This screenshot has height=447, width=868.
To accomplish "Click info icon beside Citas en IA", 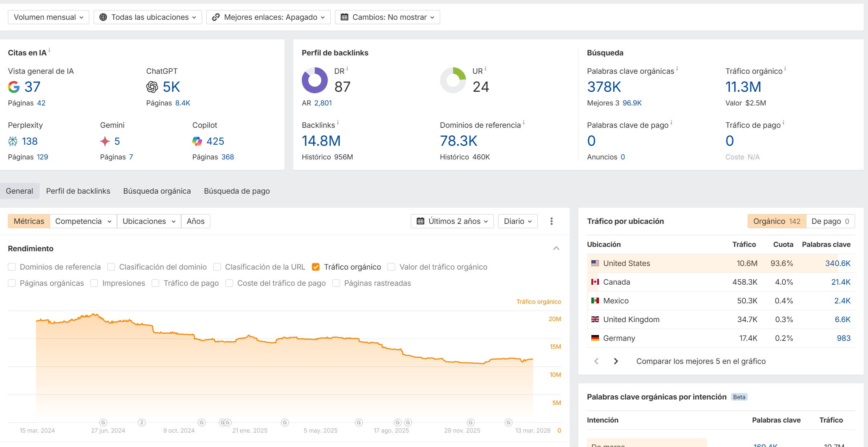I will point(49,50).
